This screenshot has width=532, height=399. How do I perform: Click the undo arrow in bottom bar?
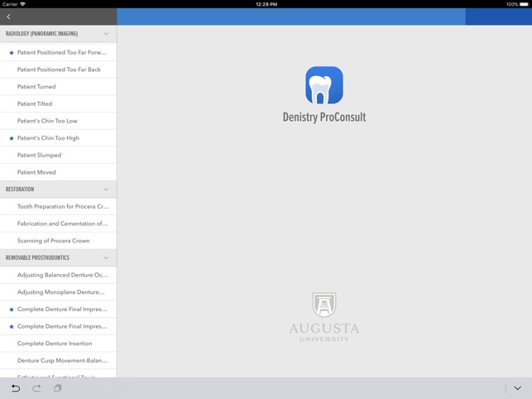coord(16,388)
